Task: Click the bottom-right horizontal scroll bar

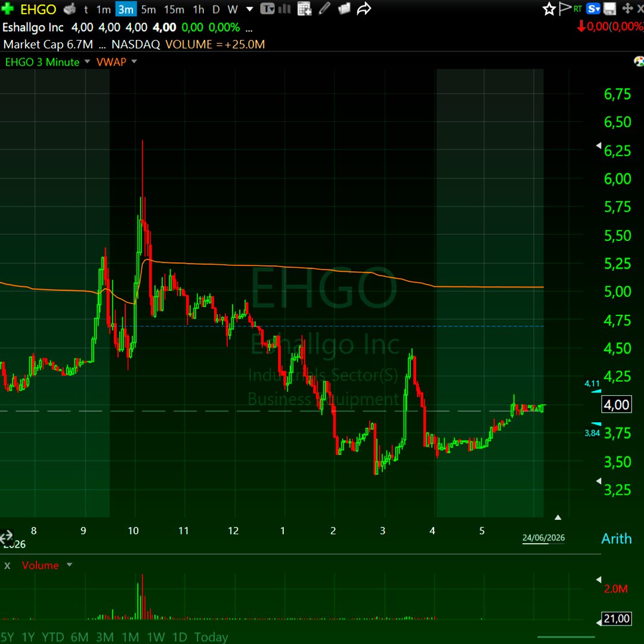Action: tap(566, 637)
